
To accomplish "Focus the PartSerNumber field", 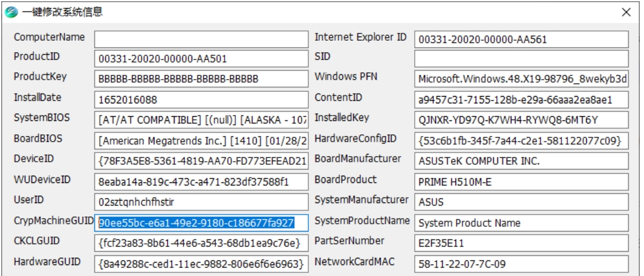I will pyautogui.click(x=521, y=244).
